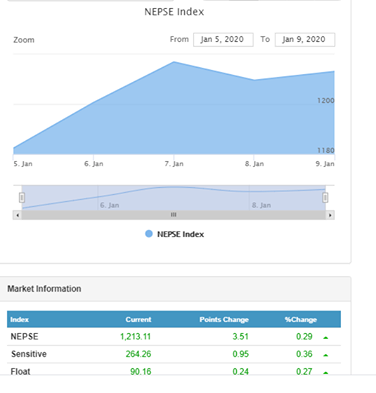Click the navigator scrollbar thumb grip

click(x=173, y=215)
